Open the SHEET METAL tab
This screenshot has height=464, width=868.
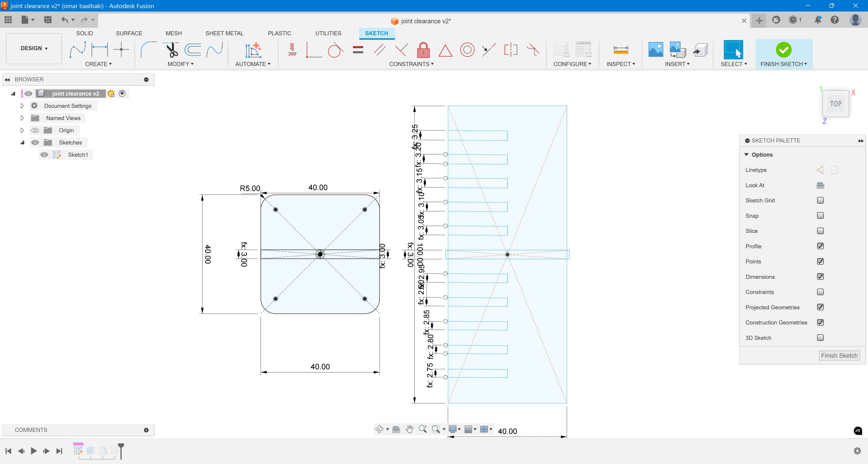224,33
